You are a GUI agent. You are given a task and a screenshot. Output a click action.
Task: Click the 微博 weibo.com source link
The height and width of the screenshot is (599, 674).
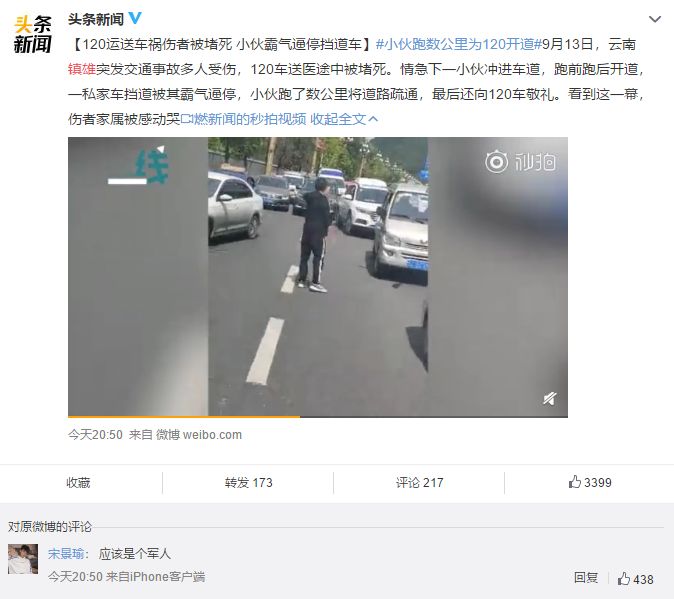point(199,435)
